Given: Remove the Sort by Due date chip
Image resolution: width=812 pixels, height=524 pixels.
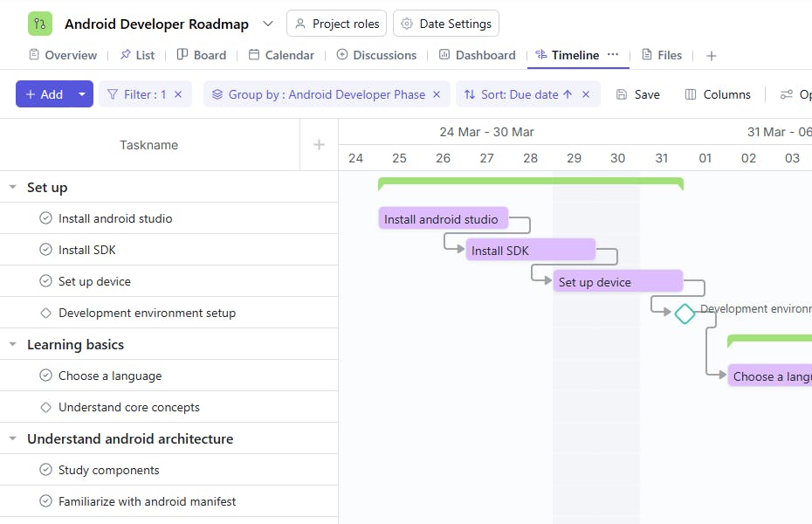Looking at the screenshot, I should (x=586, y=94).
